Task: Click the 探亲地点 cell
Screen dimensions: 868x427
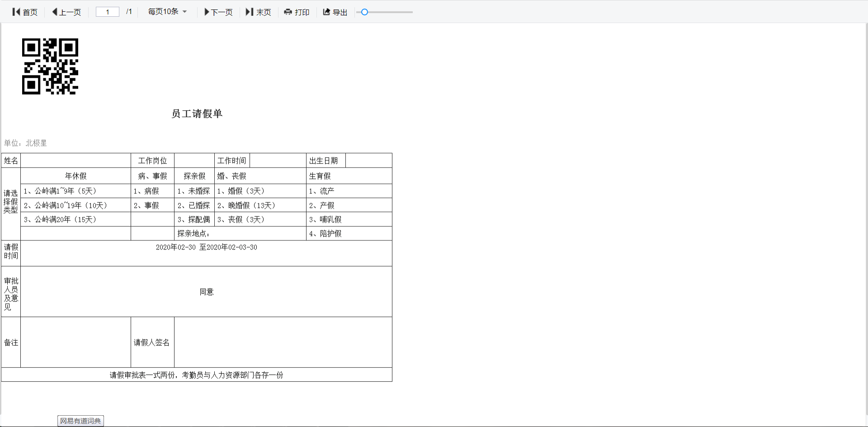Action: coord(240,234)
